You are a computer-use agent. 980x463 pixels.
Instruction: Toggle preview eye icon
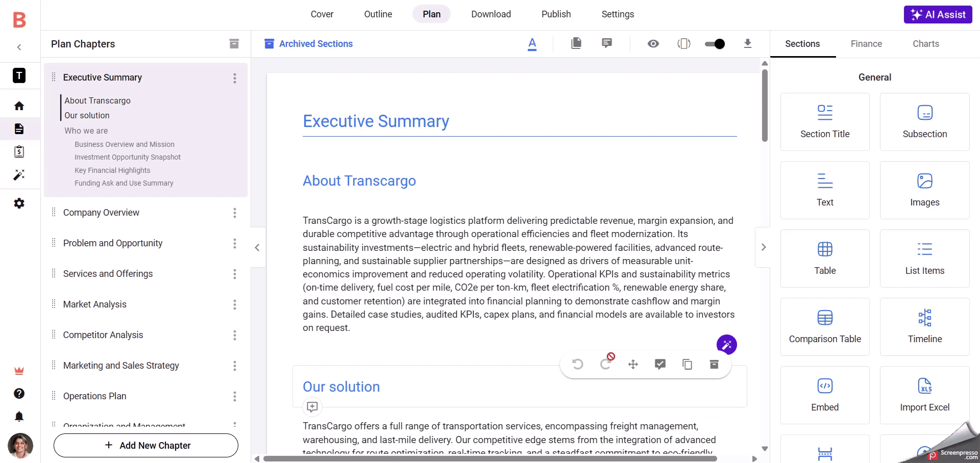click(x=653, y=44)
